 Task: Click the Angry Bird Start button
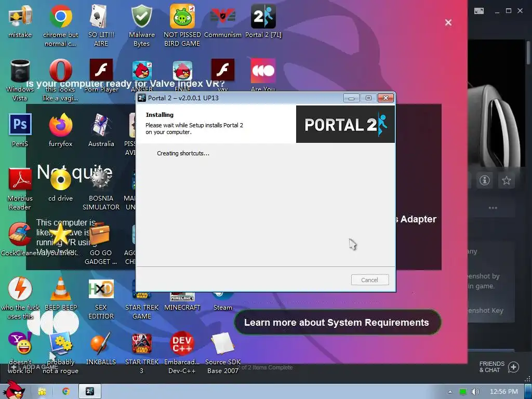(x=13, y=390)
